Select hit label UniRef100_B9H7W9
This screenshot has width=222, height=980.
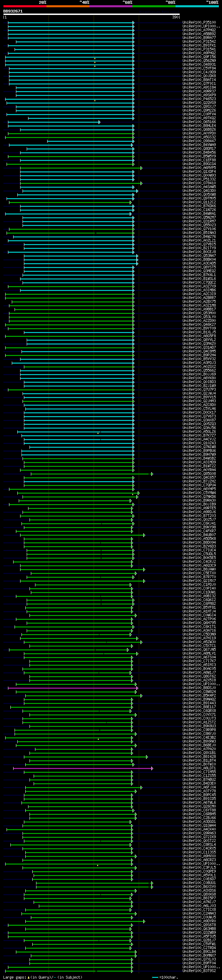pos(199,455)
